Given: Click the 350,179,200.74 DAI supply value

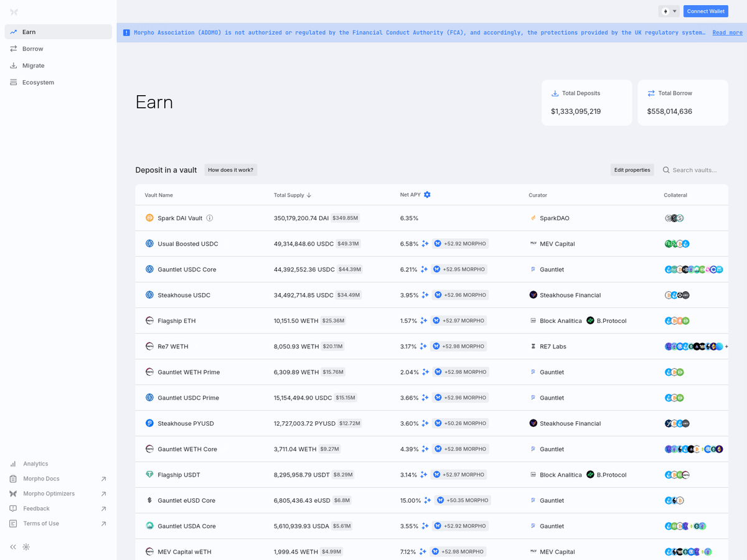Looking at the screenshot, I should [x=301, y=218].
